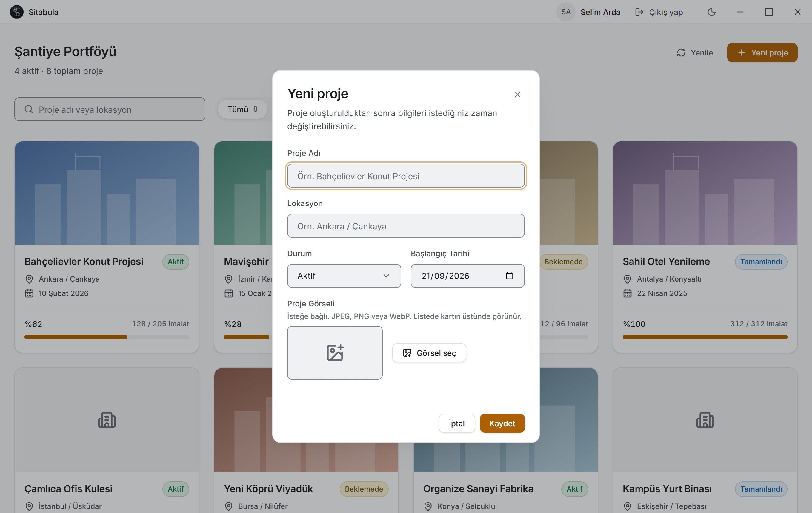Click the Proje Adı input field
The image size is (812, 513).
406,176
